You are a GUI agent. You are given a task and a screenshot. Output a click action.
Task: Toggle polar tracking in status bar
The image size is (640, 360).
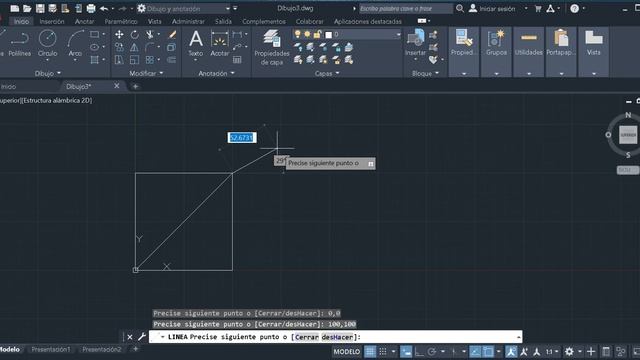(x=431, y=351)
